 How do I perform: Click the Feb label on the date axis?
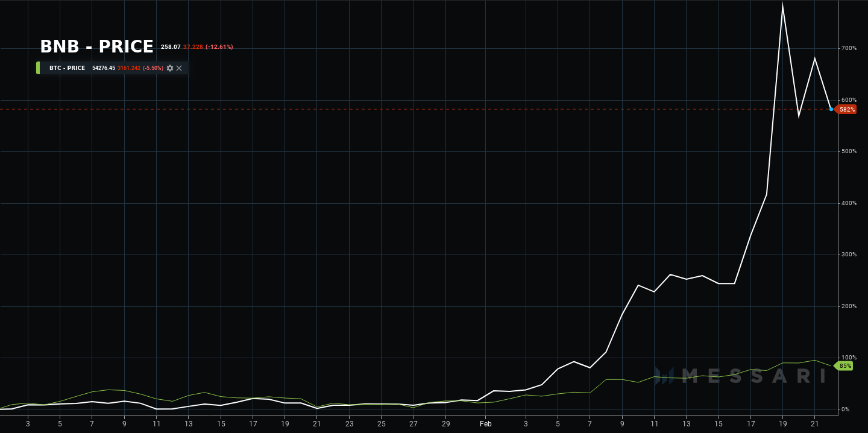(486, 424)
